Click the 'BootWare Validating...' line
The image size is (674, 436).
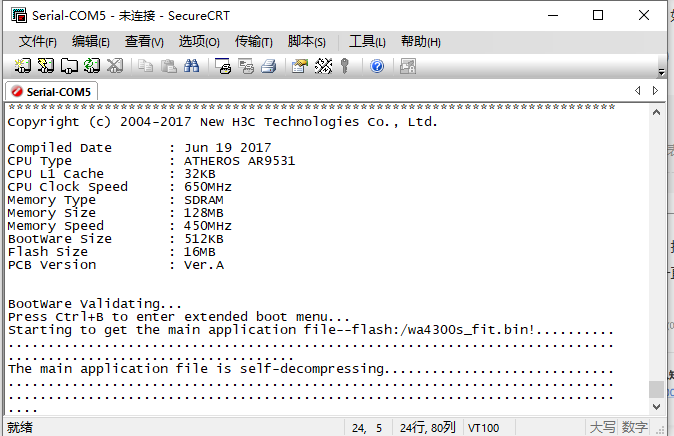[x=95, y=304]
